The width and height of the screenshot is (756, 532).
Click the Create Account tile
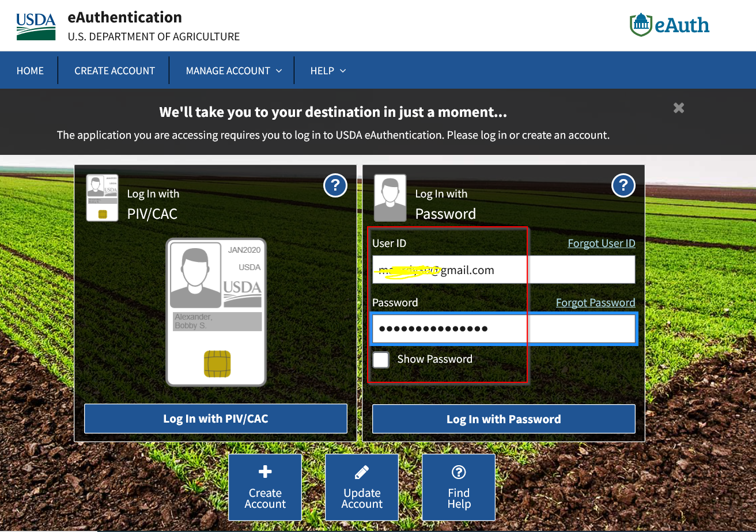coord(265,487)
